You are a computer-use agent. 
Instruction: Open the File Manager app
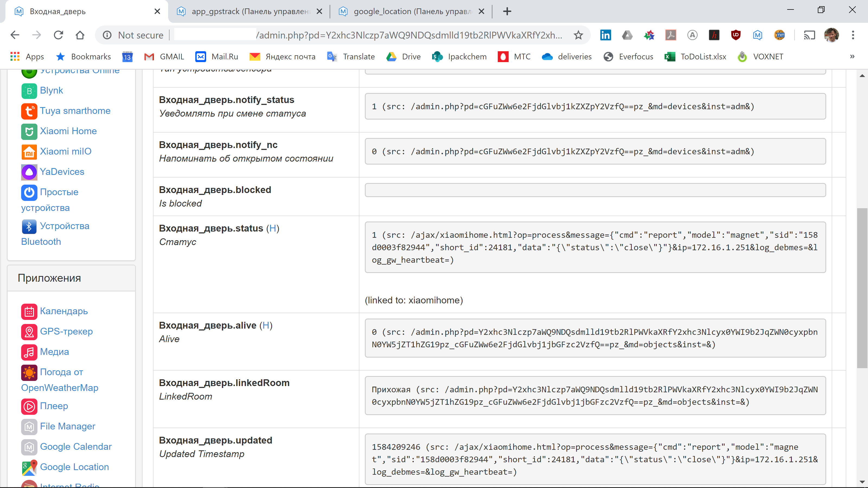pyautogui.click(x=67, y=426)
